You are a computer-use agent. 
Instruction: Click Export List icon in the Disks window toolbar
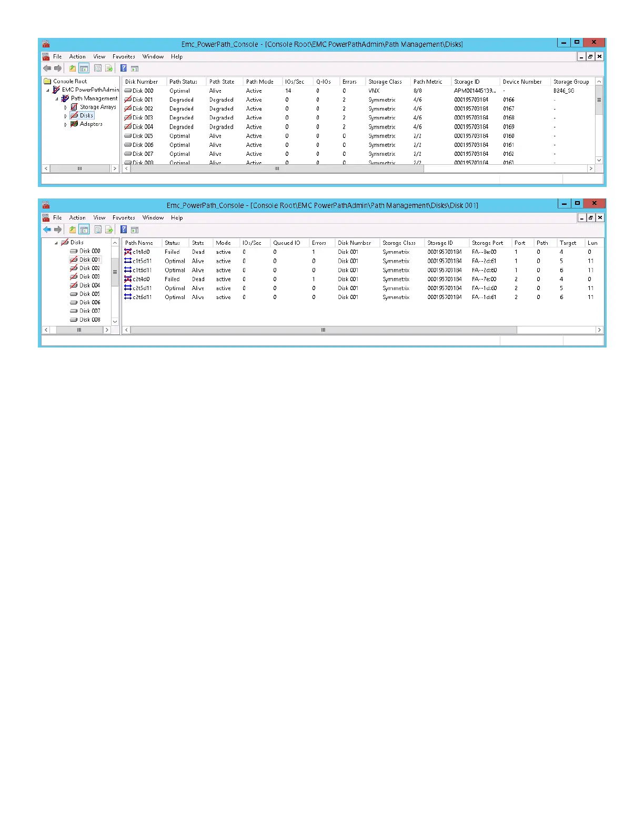click(x=109, y=68)
